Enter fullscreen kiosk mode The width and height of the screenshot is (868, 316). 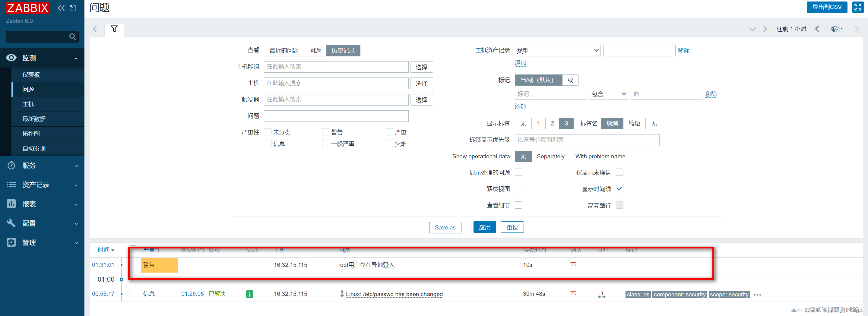pyautogui.click(x=858, y=7)
